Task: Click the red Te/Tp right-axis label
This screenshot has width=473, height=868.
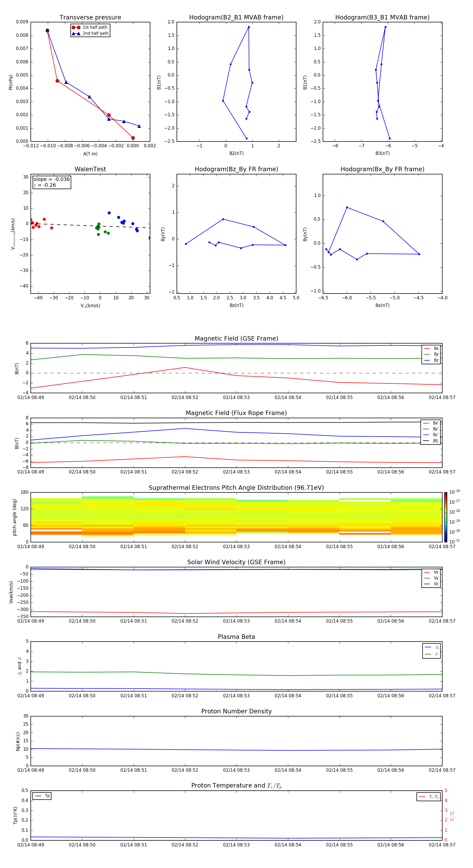Action: pos(453,815)
